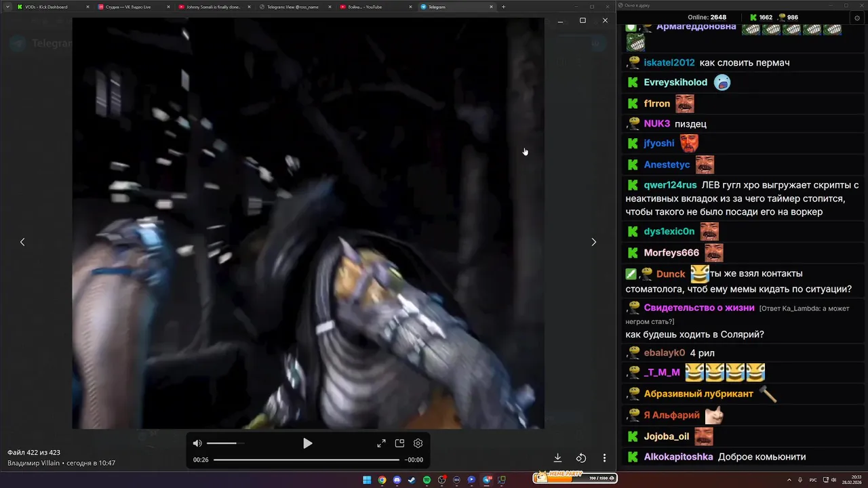Seek on the video progress bar

click(307, 460)
